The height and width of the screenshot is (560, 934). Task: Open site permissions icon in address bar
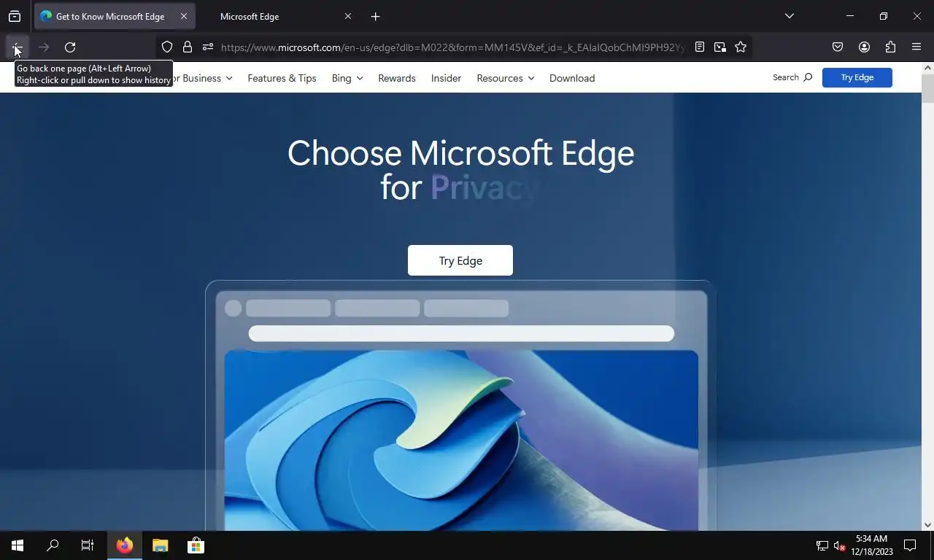click(208, 47)
